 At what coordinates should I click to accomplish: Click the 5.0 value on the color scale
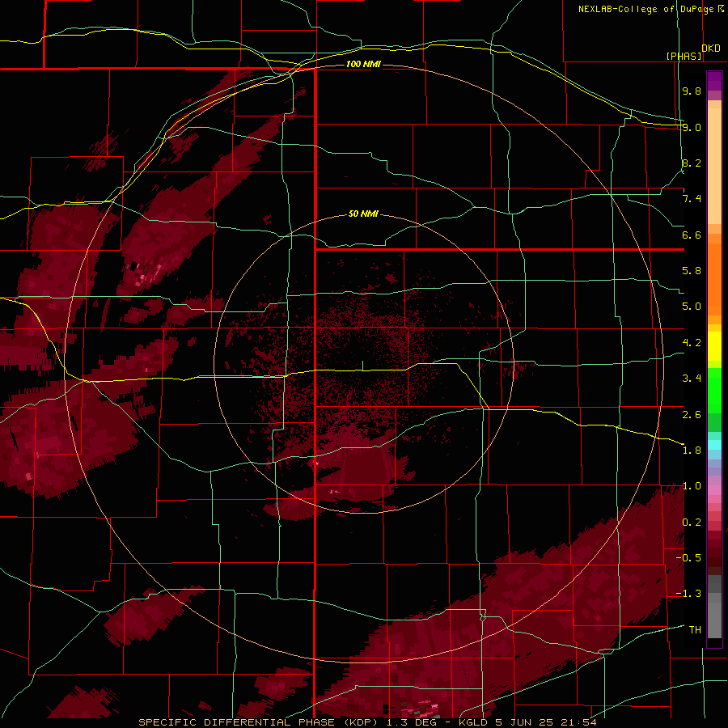(x=692, y=307)
